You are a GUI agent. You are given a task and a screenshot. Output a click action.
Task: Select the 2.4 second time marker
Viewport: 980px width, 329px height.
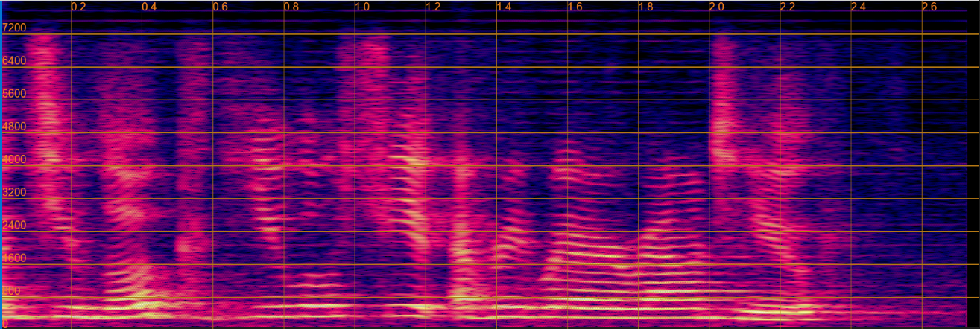[x=859, y=7]
